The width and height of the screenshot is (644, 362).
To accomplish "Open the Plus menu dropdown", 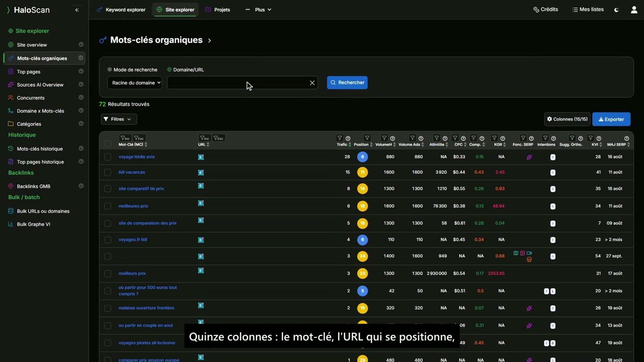I will (x=258, y=10).
